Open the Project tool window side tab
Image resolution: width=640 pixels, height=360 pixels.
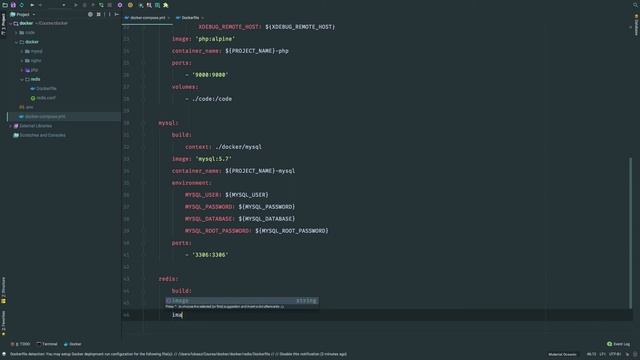pos(3,24)
